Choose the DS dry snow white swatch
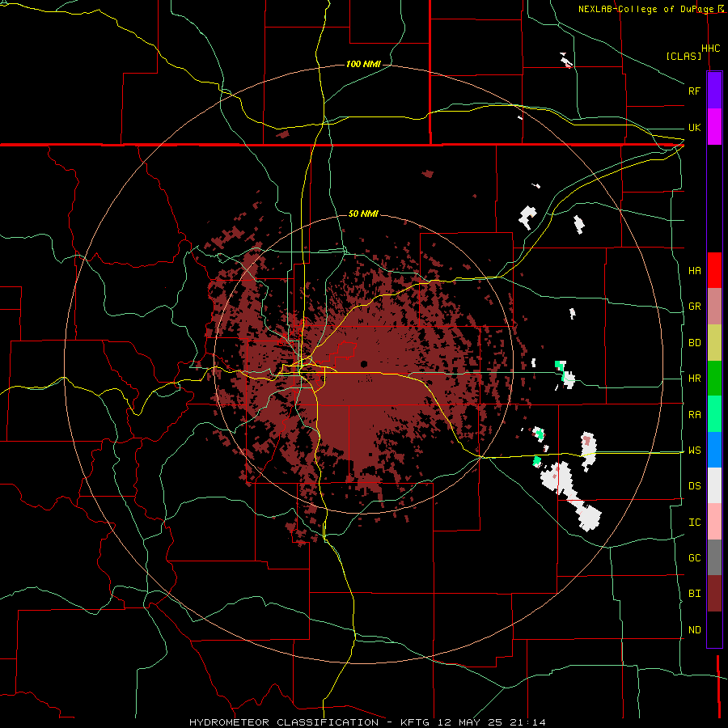Image resolution: width=728 pixels, height=728 pixels. 714,485
